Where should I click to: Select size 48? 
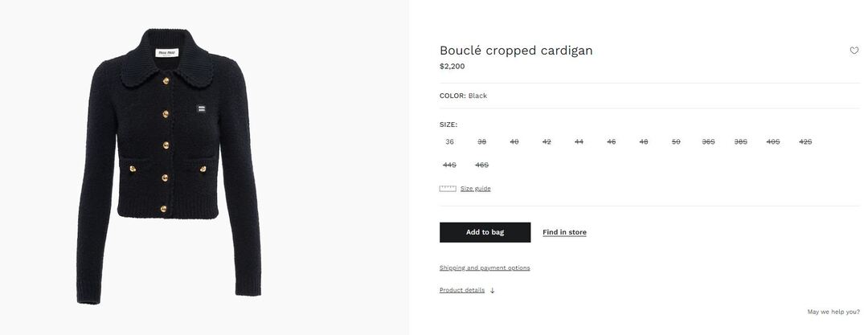tap(644, 142)
